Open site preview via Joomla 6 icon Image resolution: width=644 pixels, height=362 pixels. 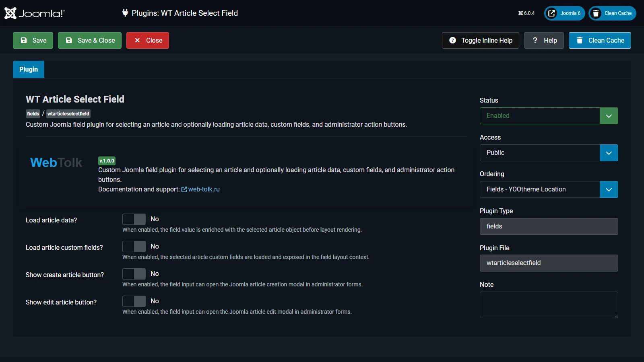(552, 13)
